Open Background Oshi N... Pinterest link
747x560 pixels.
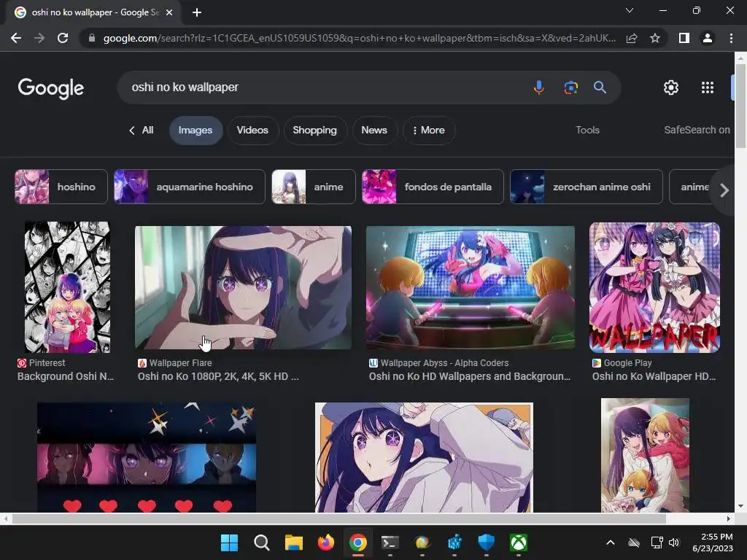pos(66,377)
